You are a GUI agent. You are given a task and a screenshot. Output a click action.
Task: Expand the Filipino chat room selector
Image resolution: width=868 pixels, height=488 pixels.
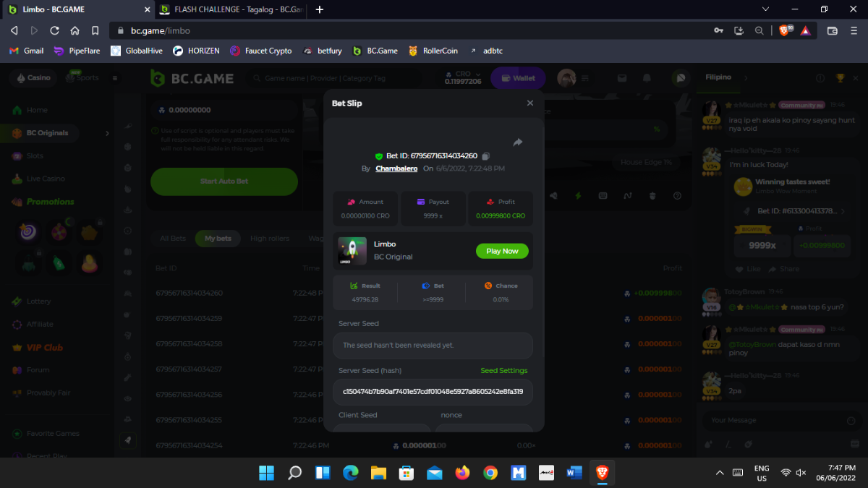pos(746,77)
